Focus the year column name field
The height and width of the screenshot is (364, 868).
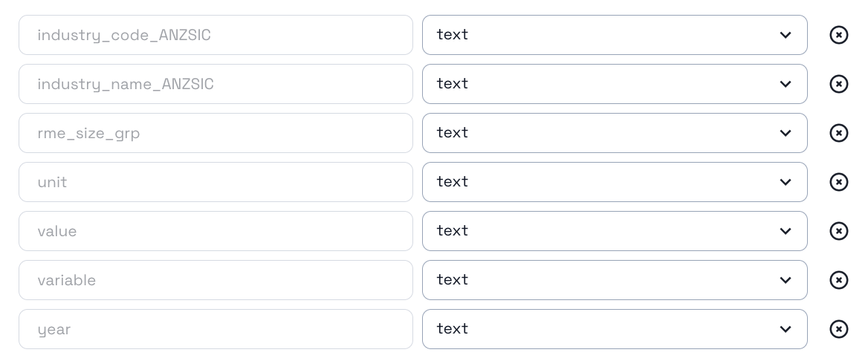(216, 329)
